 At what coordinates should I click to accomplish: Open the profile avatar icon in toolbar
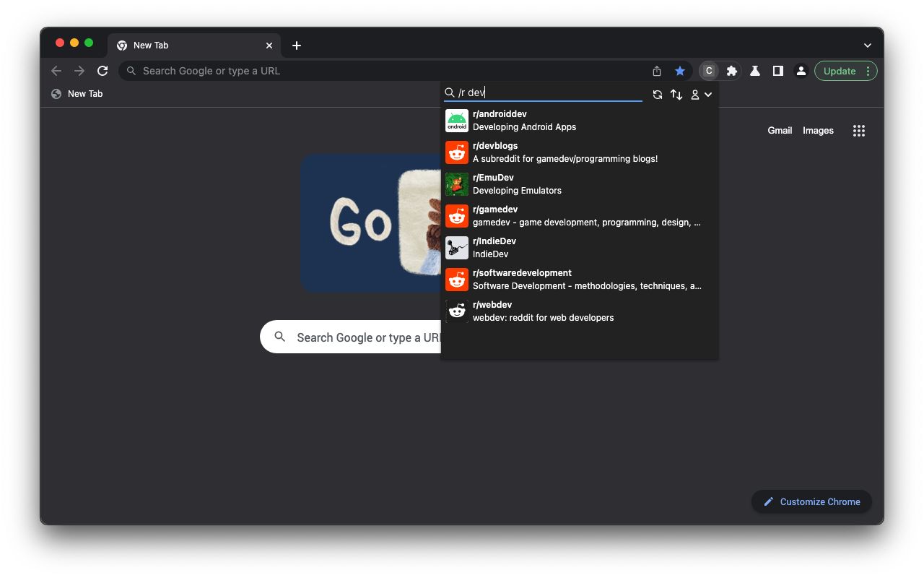click(801, 71)
